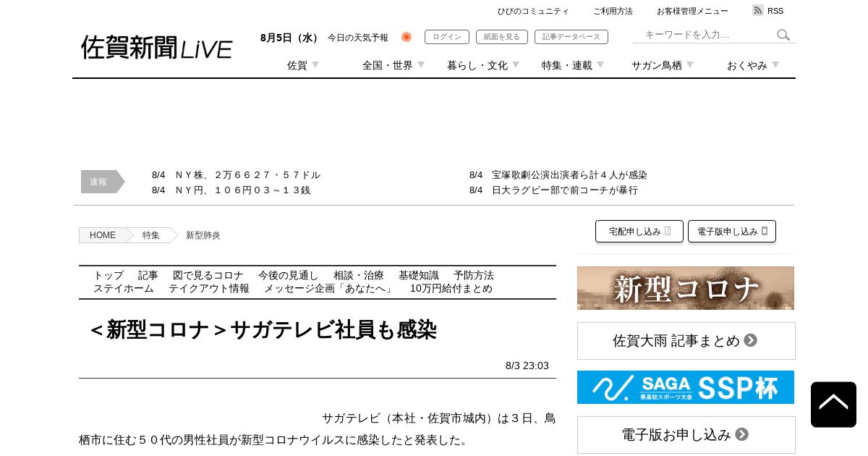Go to 特集 breadcrumb
Screen dimensions: 868x456
[x=151, y=235]
